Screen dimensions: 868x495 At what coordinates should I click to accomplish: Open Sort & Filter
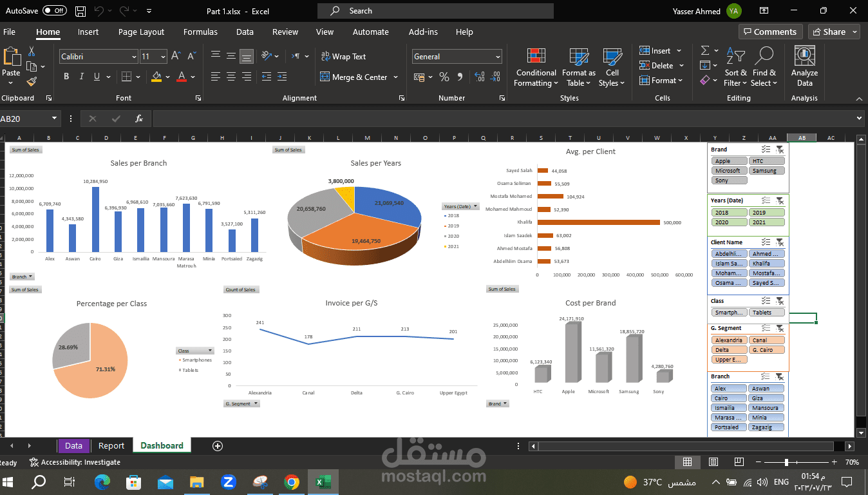click(735, 67)
